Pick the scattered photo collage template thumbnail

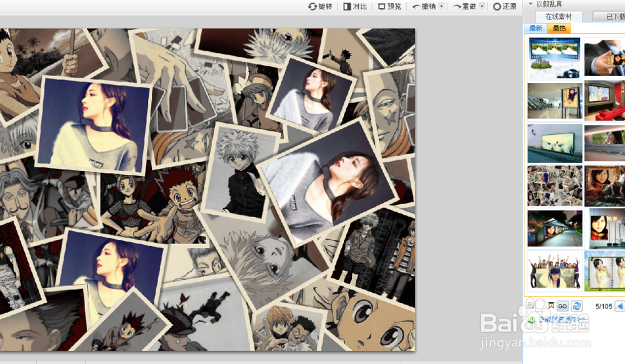555,186
